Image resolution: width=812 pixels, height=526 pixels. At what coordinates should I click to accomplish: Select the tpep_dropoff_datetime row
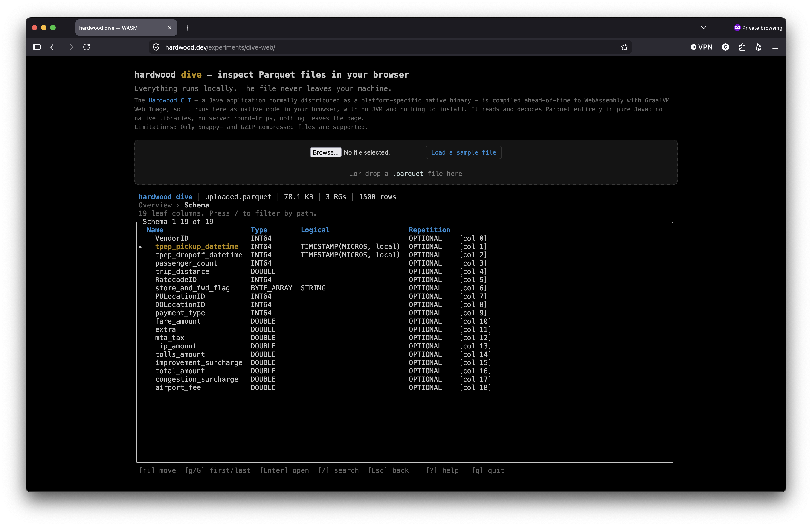404,255
